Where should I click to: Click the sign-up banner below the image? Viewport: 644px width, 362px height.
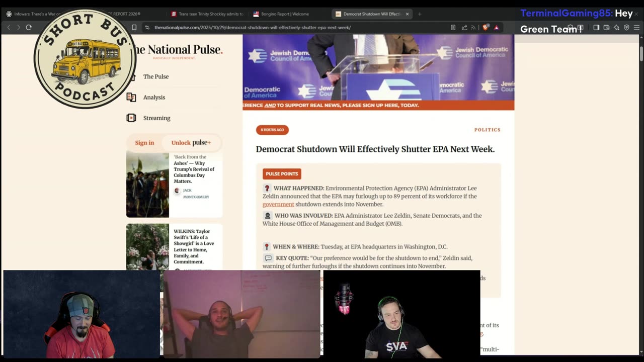tap(378, 105)
